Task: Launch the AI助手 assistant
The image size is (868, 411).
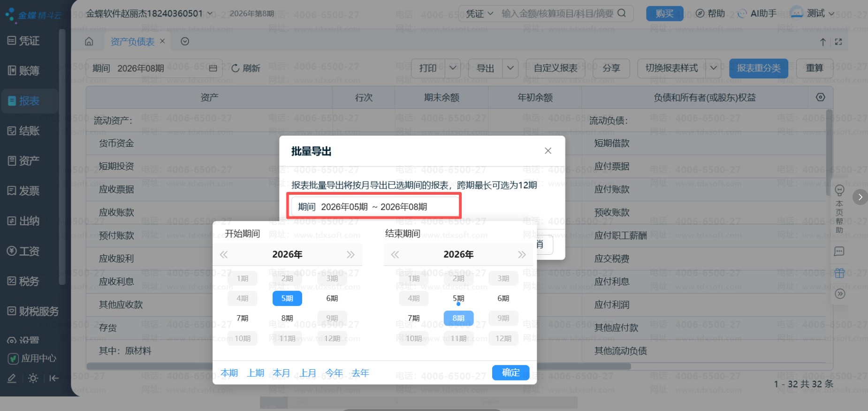Action: 757,13
